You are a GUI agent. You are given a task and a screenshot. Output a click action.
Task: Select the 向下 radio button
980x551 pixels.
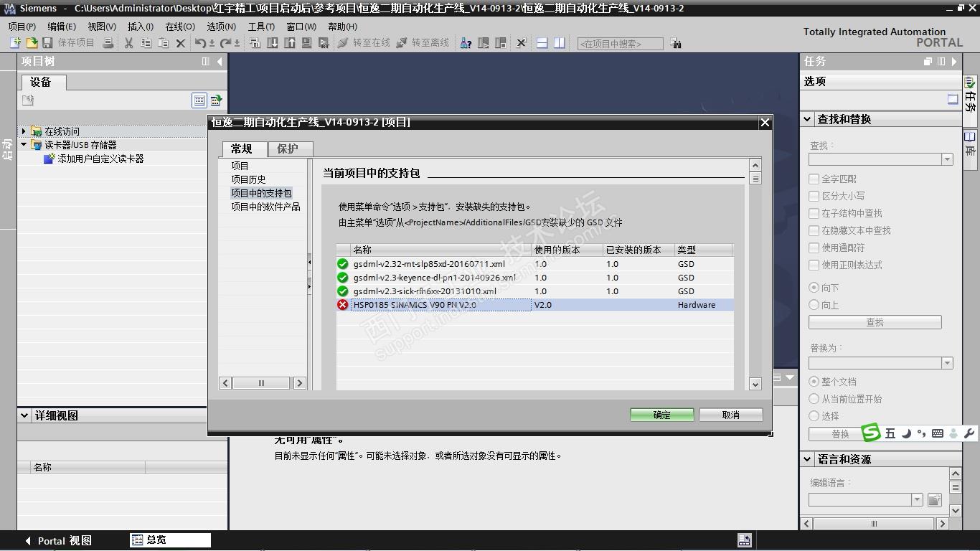[814, 288]
